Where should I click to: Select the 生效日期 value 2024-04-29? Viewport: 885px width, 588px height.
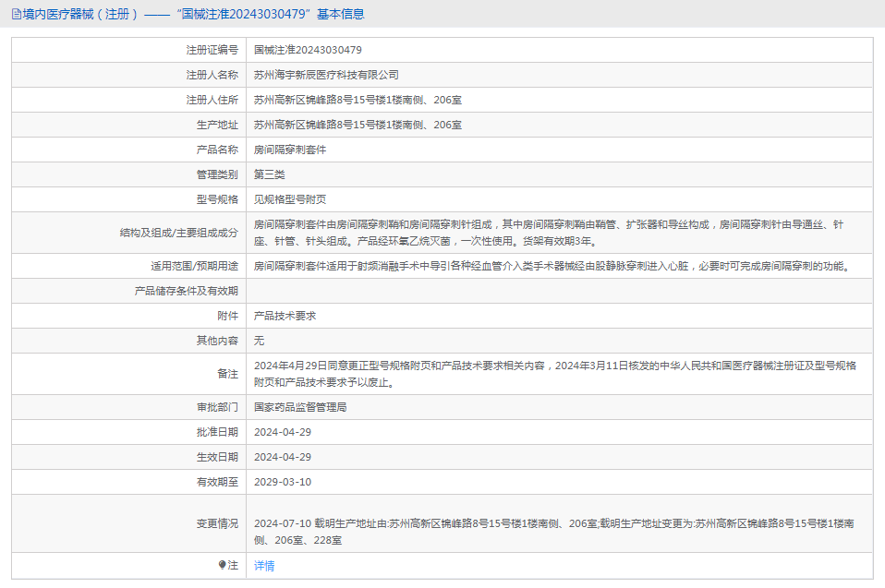[283, 457]
